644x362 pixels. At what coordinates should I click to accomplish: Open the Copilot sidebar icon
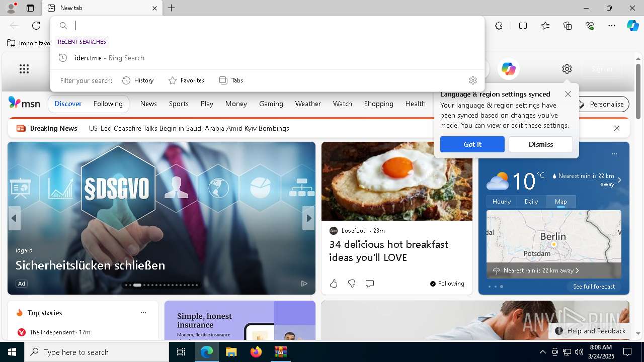pyautogui.click(x=632, y=26)
